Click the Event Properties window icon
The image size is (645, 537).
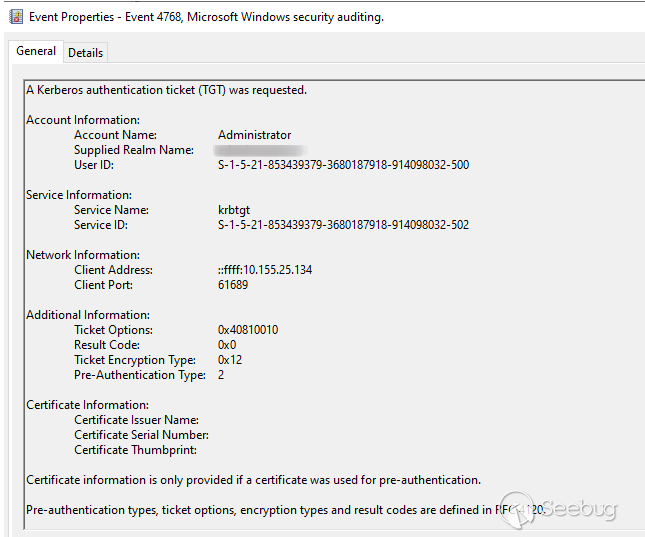click(x=15, y=17)
